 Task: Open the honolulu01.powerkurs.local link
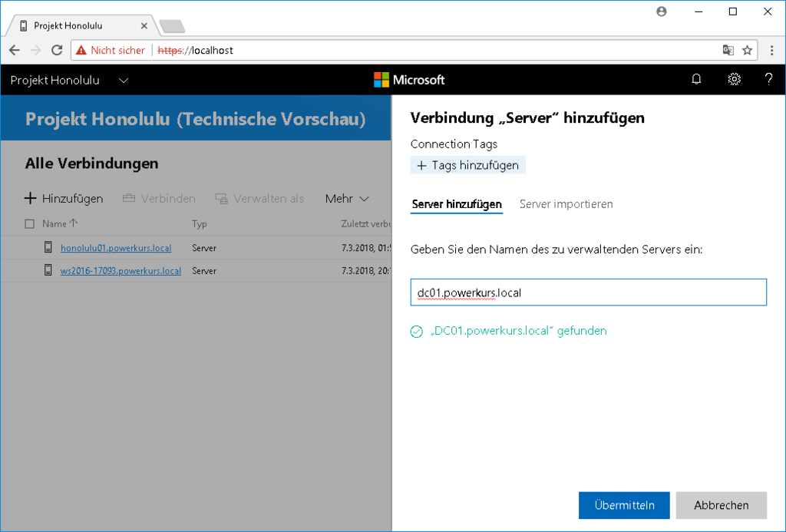pyautogui.click(x=116, y=248)
